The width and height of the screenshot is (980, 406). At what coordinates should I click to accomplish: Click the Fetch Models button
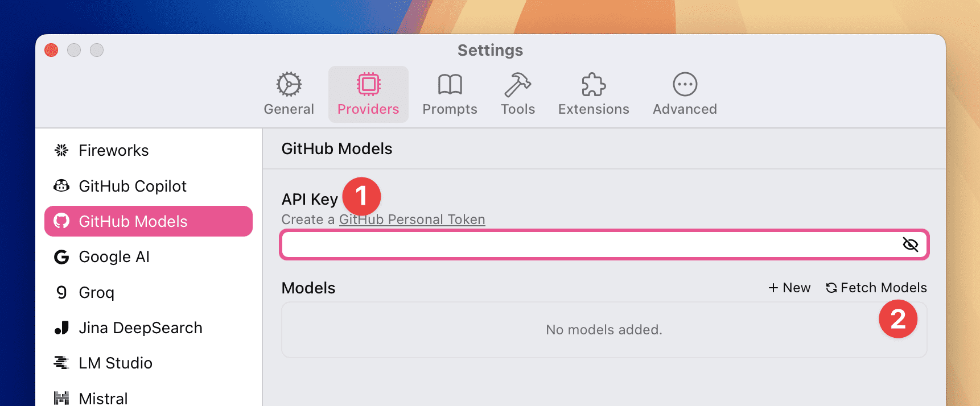pyautogui.click(x=876, y=288)
